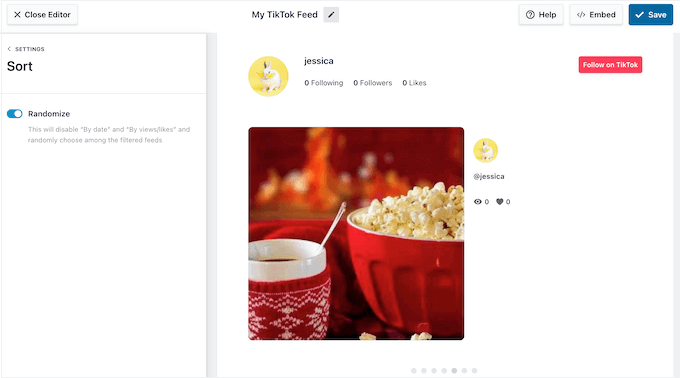Click the heart likes icon
This screenshot has height=378, width=680.
[x=500, y=202]
